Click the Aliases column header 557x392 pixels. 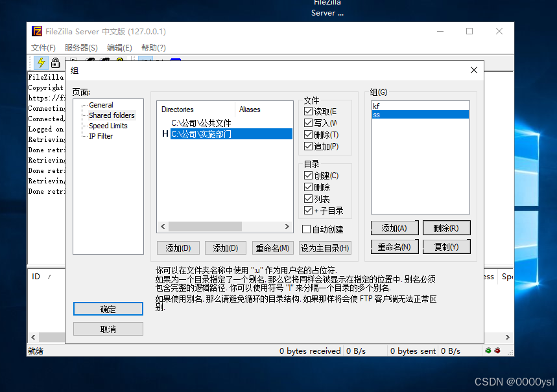[x=264, y=110]
